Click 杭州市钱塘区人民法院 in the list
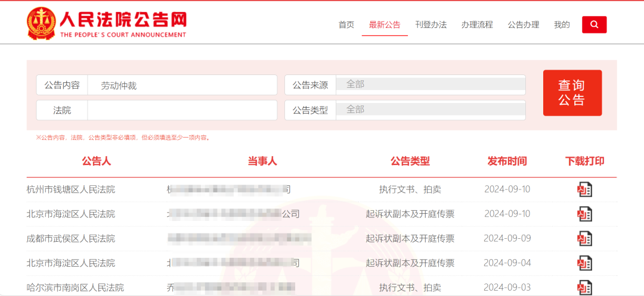The width and height of the screenshot is (644, 296). click(71, 189)
